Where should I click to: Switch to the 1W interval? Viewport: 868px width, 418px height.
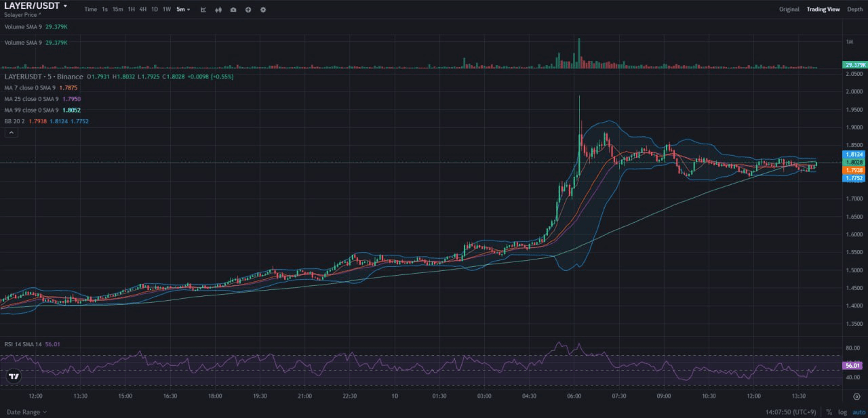coord(167,9)
